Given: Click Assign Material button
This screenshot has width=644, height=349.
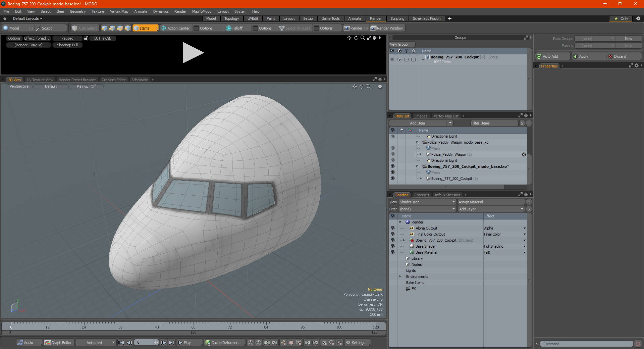Looking at the screenshot, I should point(491,202).
